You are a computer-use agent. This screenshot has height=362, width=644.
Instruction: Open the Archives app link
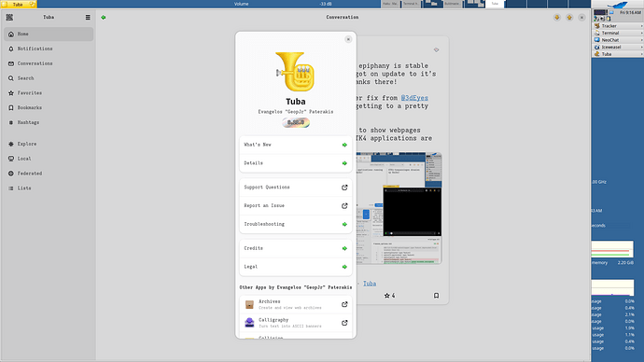pos(296,304)
